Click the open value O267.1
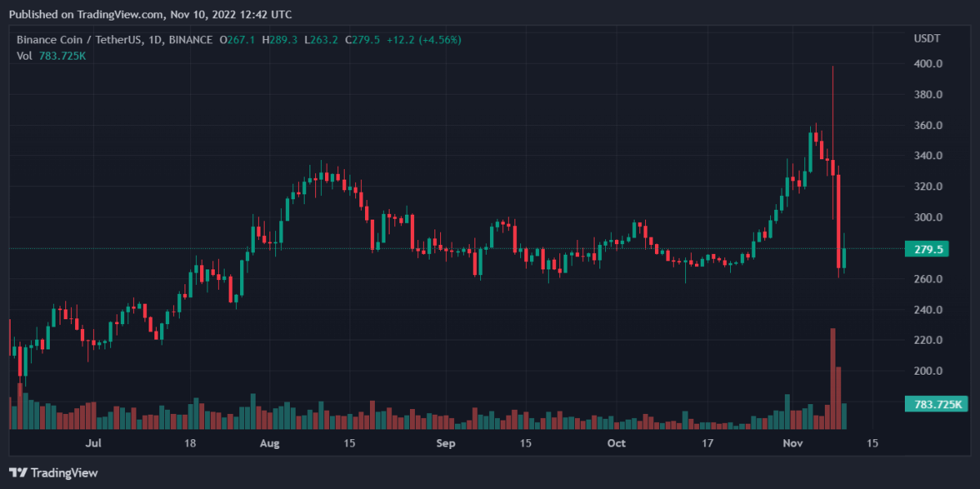The width and height of the screenshot is (980, 489). pyautogui.click(x=238, y=39)
